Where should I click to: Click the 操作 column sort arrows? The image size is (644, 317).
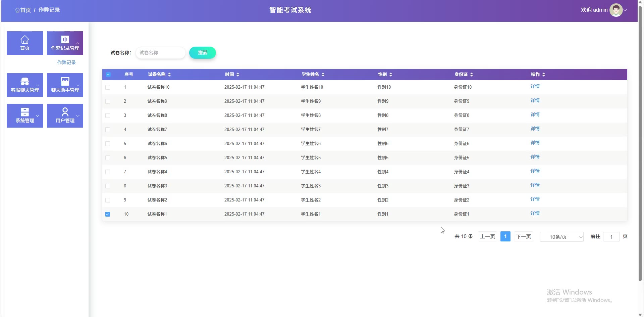544,75
